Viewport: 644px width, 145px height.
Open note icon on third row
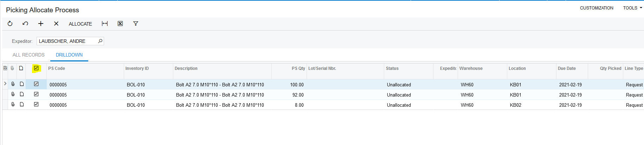[22, 105]
